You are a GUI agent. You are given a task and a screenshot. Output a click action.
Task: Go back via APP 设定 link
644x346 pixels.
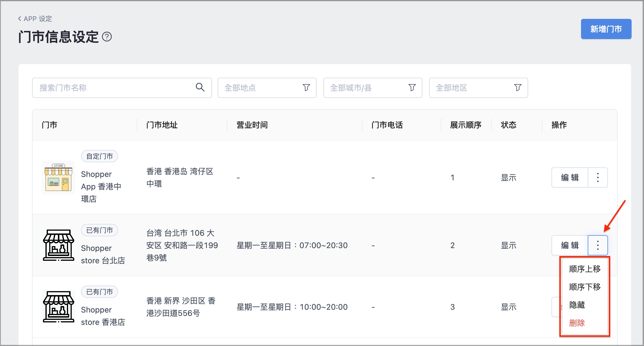(35, 19)
